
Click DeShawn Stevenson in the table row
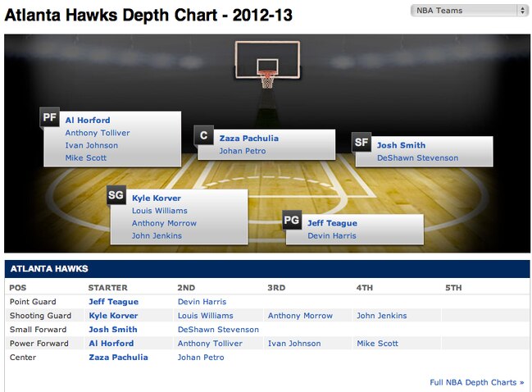click(218, 329)
